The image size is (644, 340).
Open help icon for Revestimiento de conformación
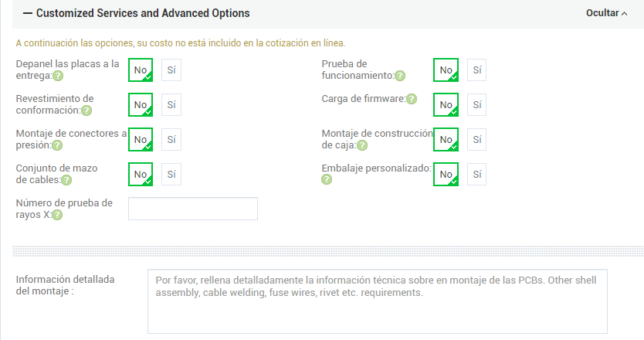[86, 110]
